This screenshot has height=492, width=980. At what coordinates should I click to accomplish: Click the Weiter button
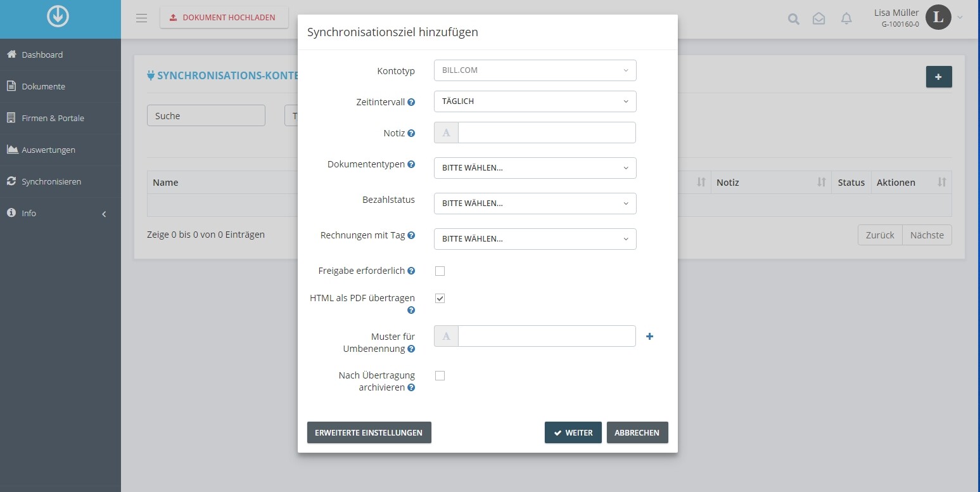pos(573,432)
